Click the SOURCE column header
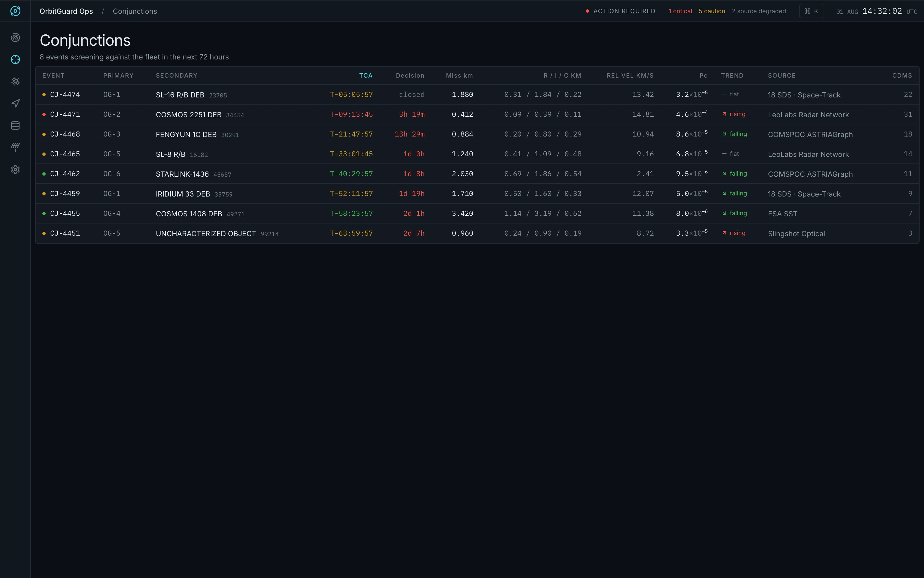The width and height of the screenshot is (924, 578). [x=782, y=75]
